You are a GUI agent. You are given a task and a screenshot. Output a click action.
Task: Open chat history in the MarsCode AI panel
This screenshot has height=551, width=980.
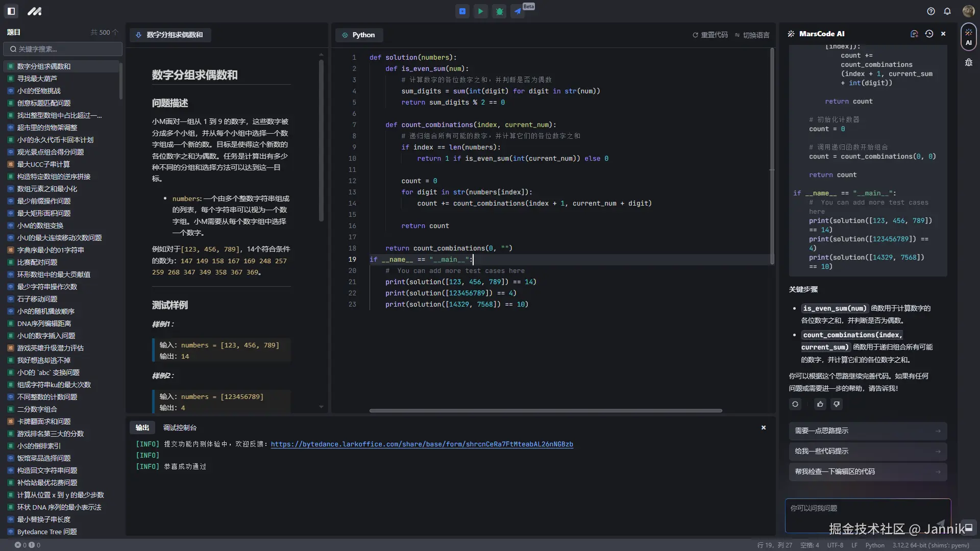tap(929, 34)
